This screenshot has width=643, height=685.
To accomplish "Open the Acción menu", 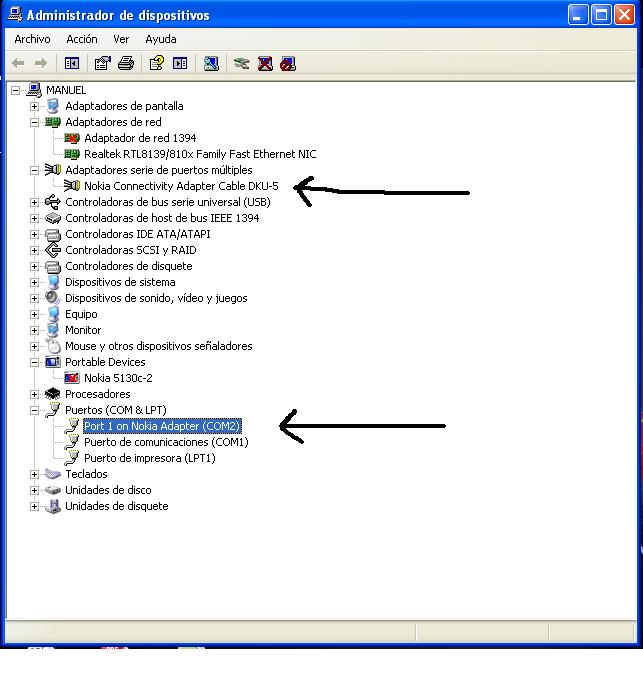I will click(x=82, y=39).
